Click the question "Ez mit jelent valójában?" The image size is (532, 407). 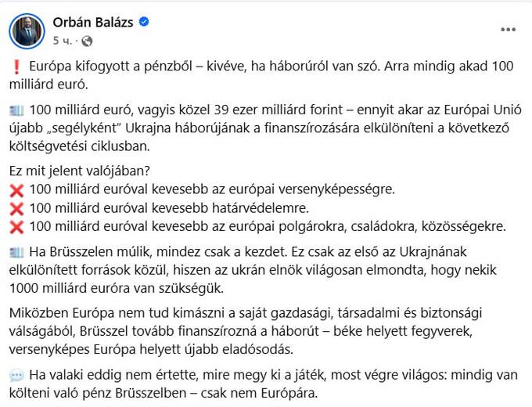[x=79, y=171]
